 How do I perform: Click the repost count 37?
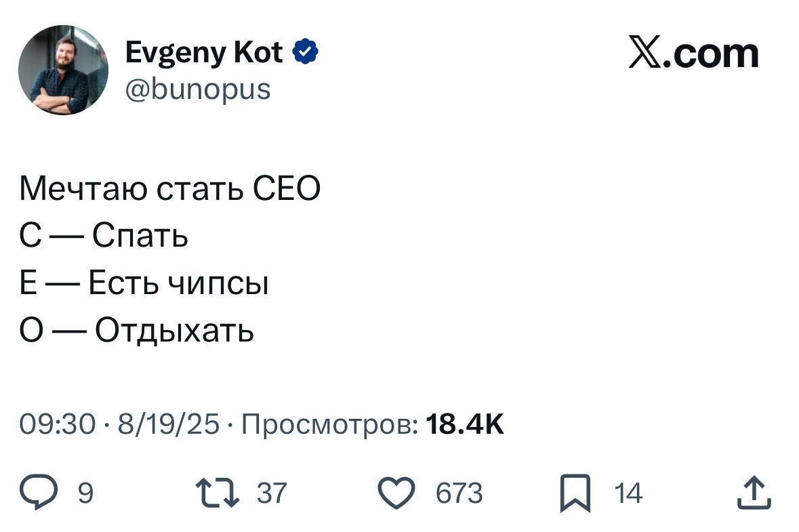[272, 493]
